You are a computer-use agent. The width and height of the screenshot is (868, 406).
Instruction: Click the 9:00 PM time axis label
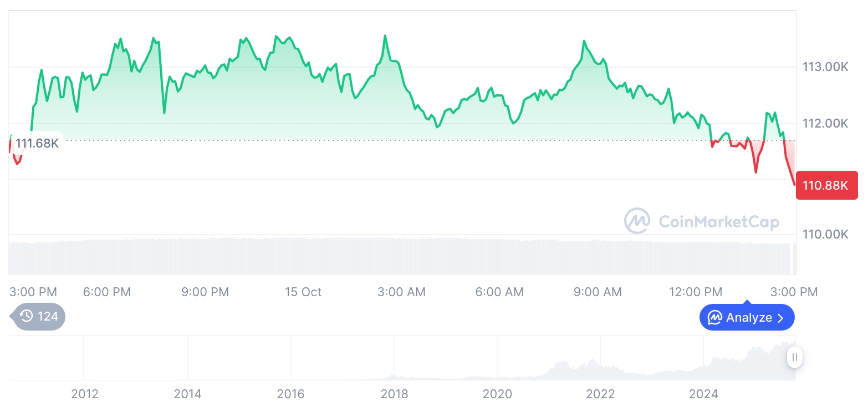click(205, 292)
